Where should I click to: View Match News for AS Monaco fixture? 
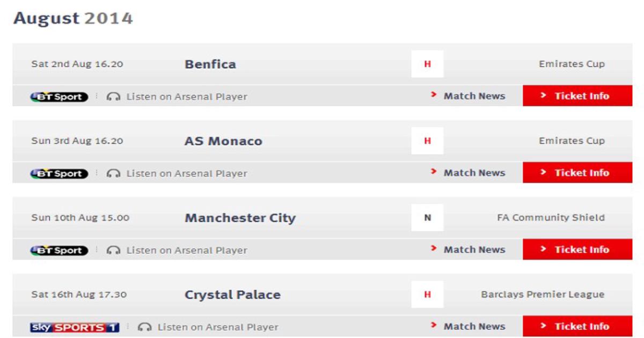[x=468, y=173]
